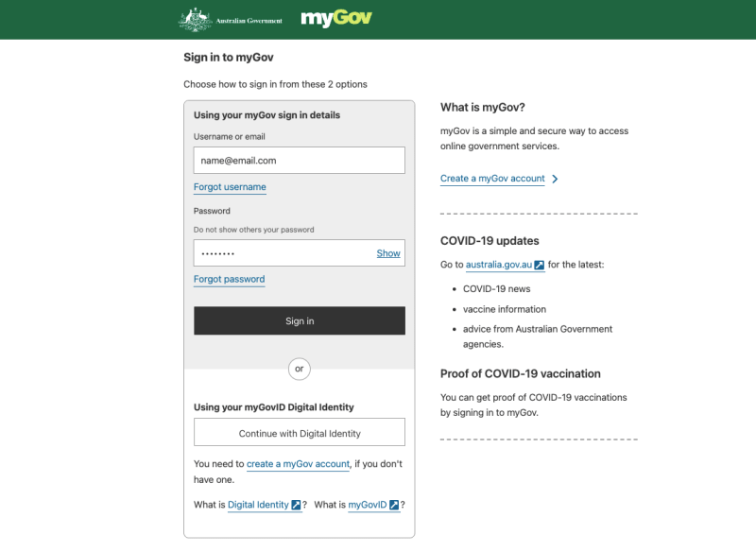Open the myGovID info link

[368, 506]
